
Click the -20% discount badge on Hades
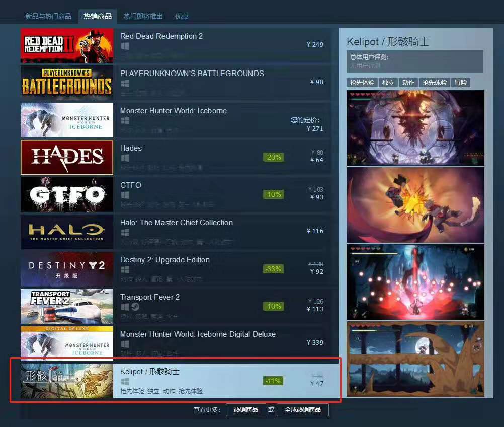(273, 157)
